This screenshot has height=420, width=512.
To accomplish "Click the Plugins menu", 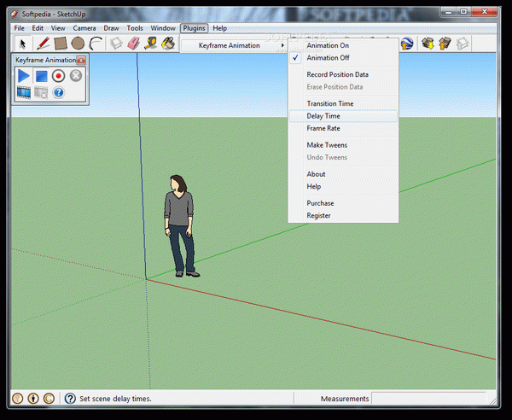I will point(194,28).
